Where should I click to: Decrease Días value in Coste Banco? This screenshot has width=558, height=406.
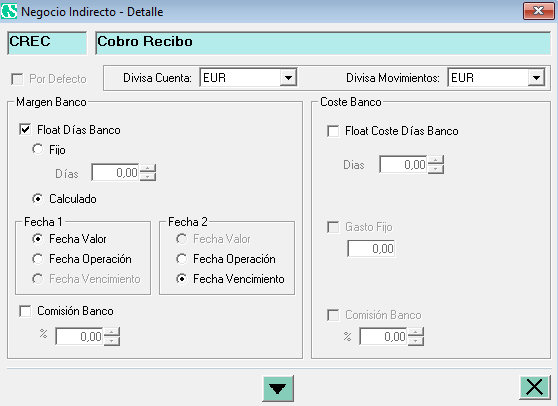(436, 169)
